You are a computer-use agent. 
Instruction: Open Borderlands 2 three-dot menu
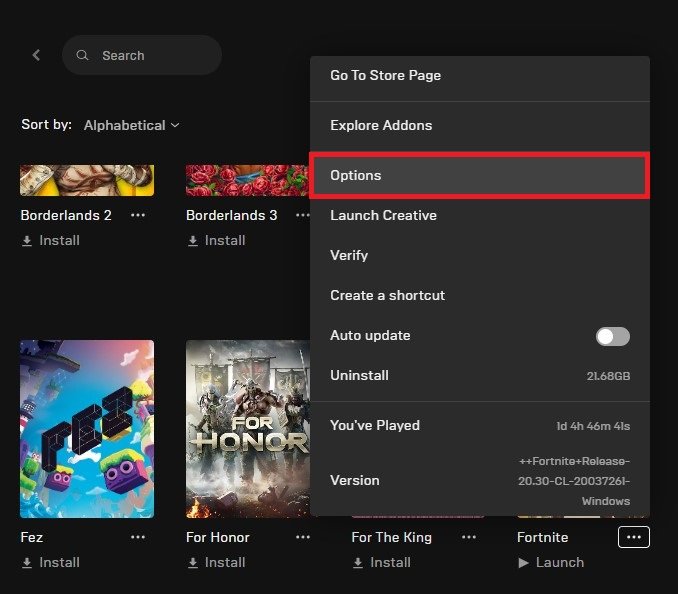point(138,215)
